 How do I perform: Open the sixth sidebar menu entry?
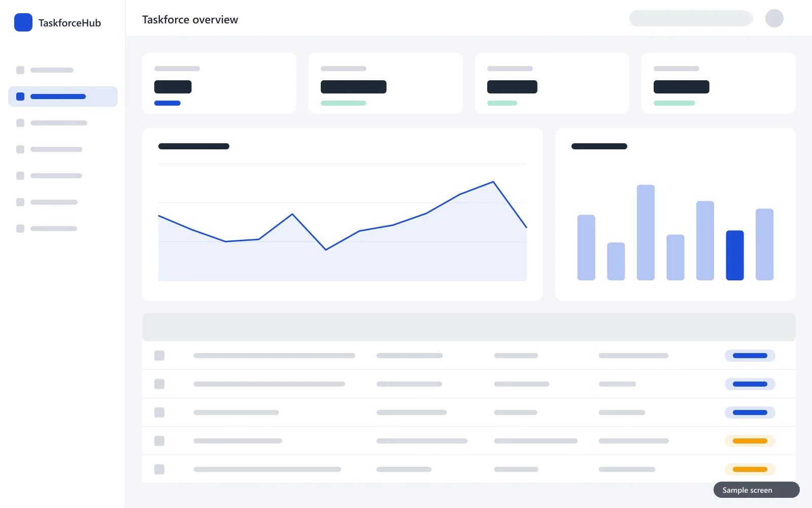63,202
